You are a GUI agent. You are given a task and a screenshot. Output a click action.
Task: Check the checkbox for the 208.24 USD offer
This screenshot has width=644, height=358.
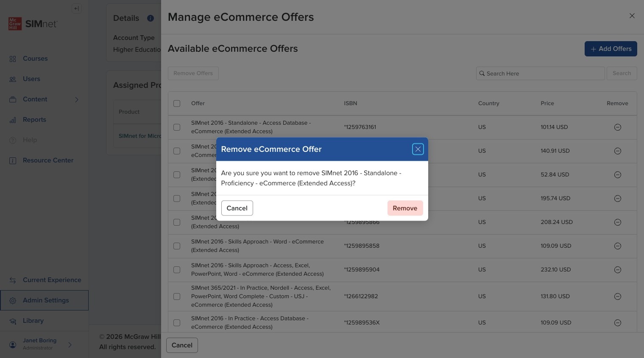pos(177,222)
